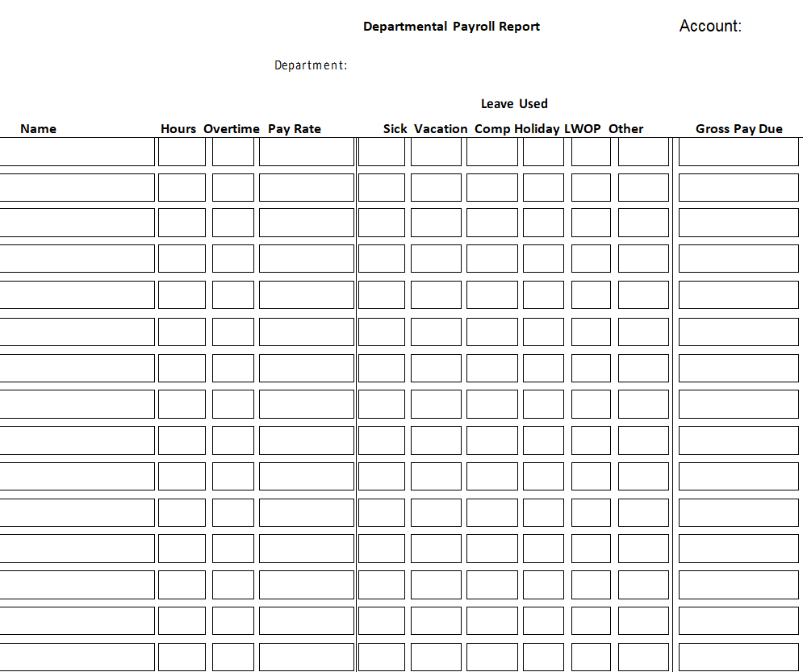
Task: Click the Gross Pay Due column header
Action: pyautogui.click(x=738, y=129)
